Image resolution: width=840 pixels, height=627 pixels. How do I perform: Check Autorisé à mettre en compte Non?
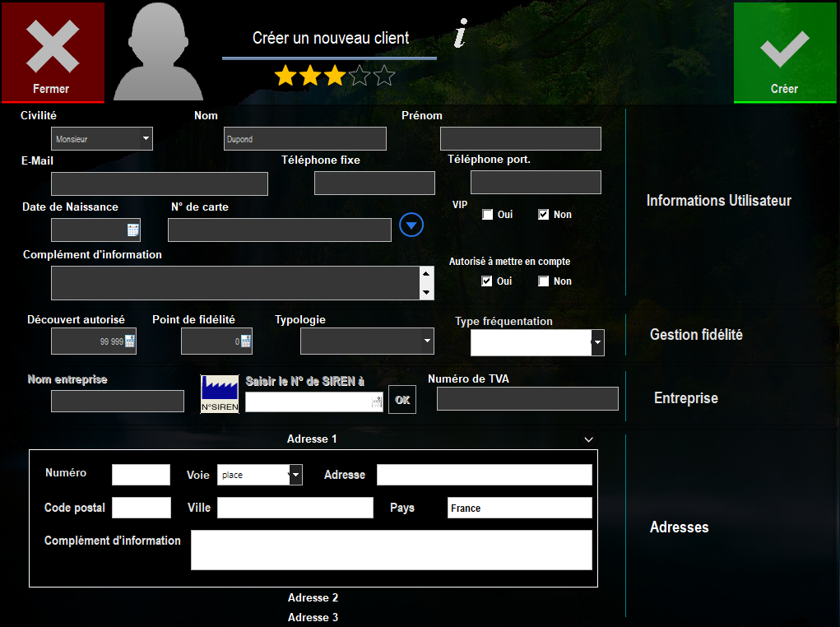[x=543, y=281]
